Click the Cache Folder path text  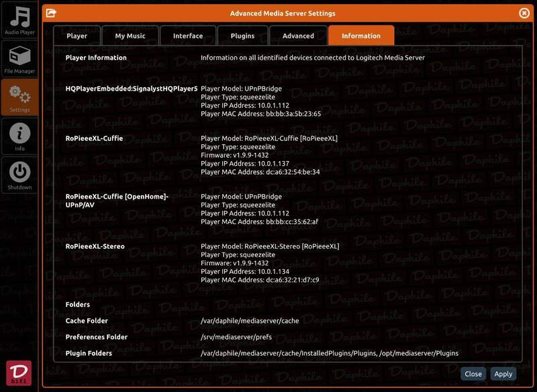click(250, 321)
